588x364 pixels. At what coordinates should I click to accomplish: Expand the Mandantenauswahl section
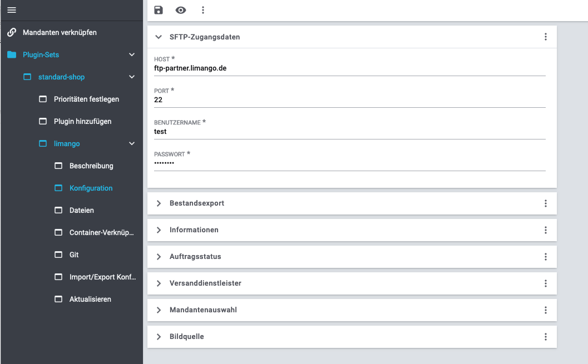159,310
